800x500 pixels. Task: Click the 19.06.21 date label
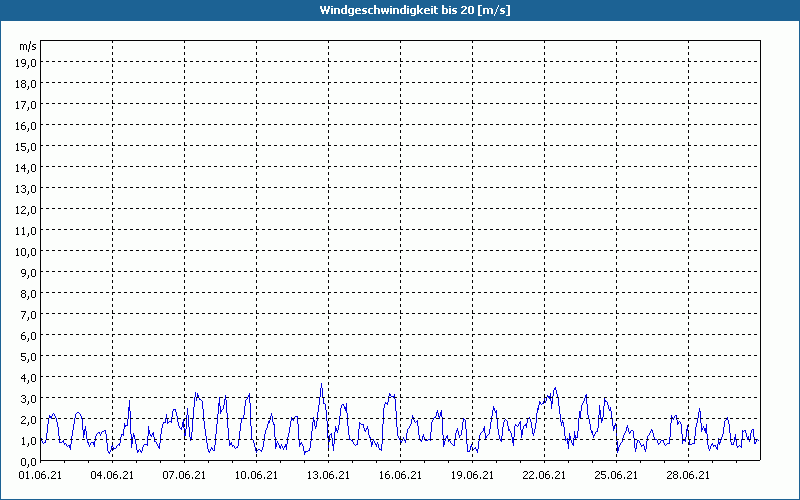click(472, 475)
